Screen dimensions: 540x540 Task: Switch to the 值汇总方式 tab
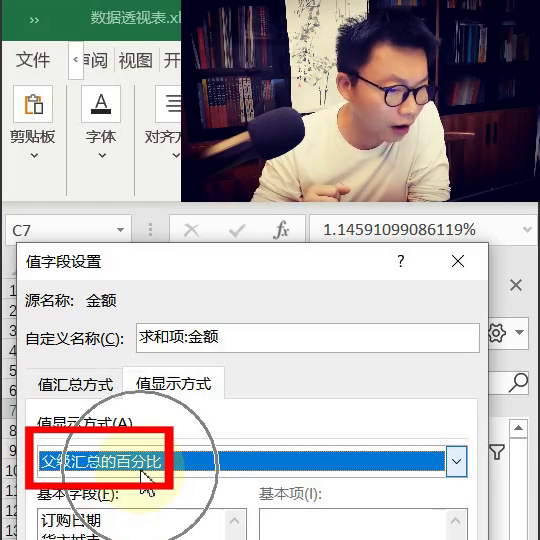pyautogui.click(x=75, y=384)
